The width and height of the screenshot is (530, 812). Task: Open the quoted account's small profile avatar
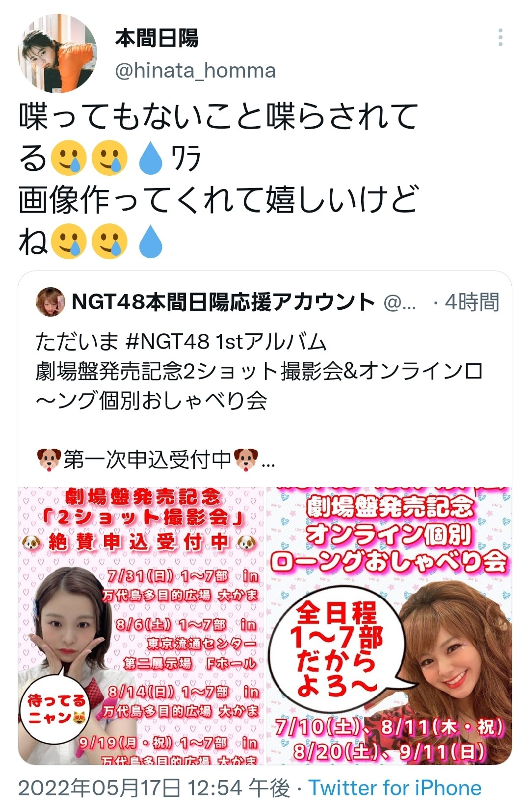coord(50,302)
